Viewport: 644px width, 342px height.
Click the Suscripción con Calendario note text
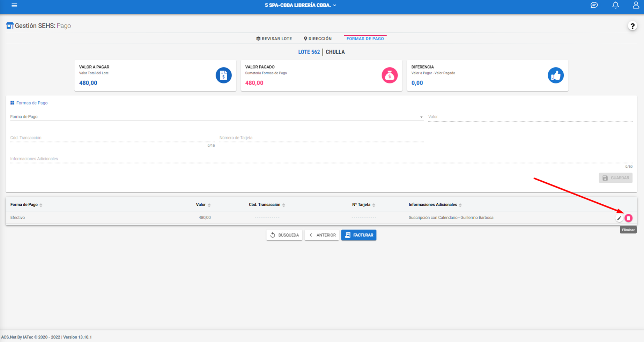(451, 218)
